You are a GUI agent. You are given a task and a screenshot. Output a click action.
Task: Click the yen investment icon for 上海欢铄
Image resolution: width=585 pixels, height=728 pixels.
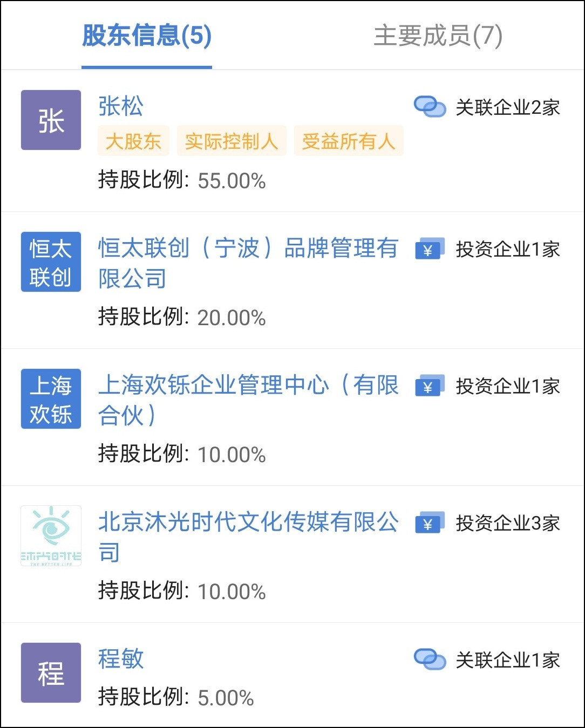430,386
